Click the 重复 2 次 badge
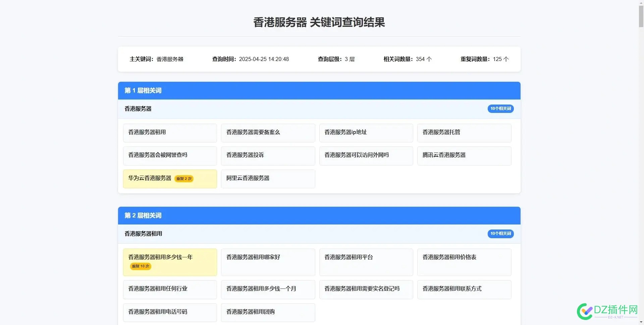The image size is (644, 325). pos(184,179)
